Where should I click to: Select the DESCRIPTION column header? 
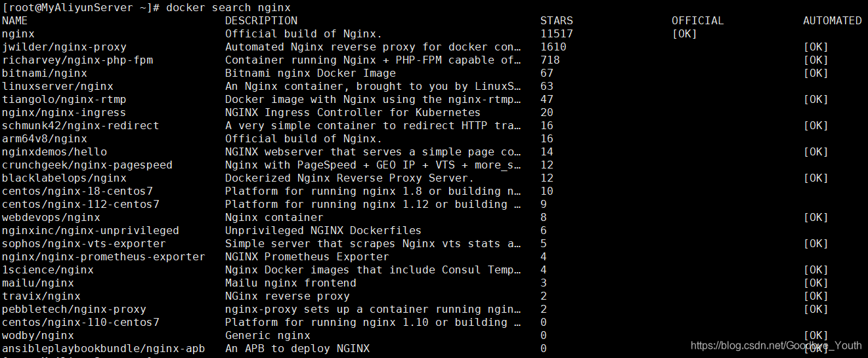point(261,20)
